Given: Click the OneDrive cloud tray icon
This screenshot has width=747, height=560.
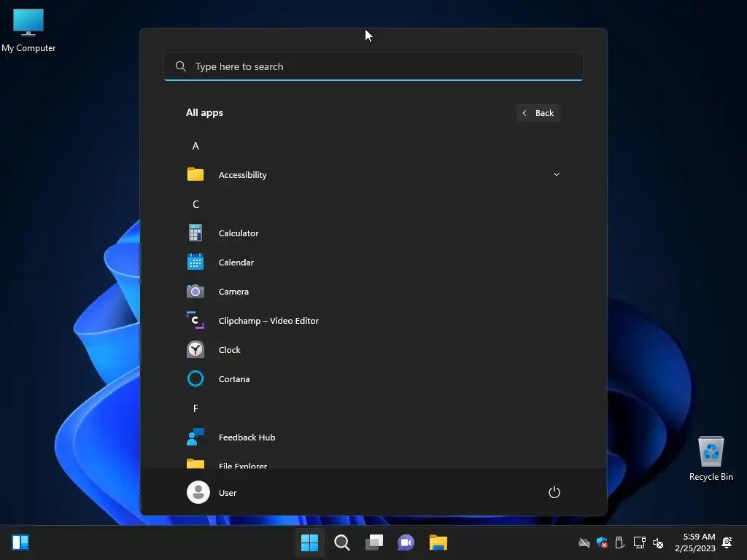Looking at the screenshot, I should 584,542.
